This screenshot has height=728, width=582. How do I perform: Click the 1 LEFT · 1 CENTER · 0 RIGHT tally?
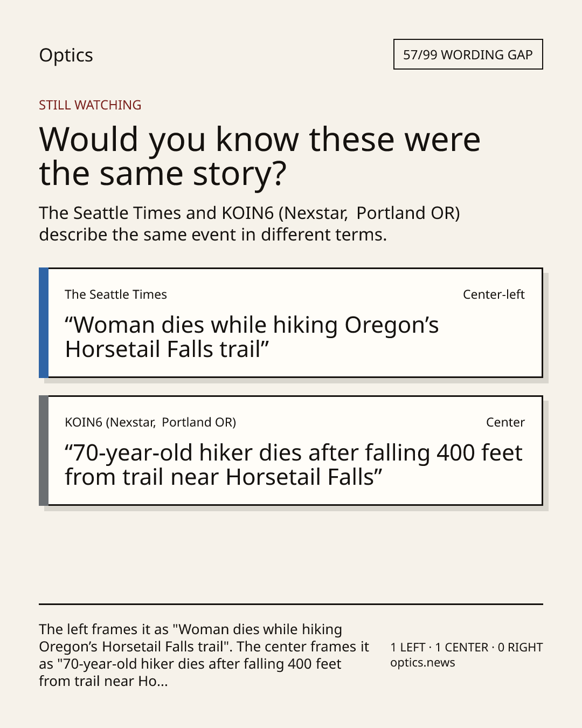pos(467,647)
